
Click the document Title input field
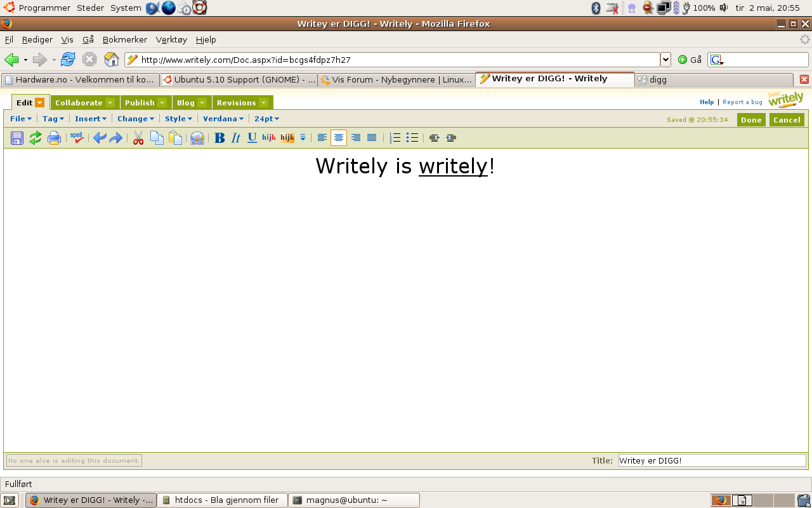(x=712, y=460)
